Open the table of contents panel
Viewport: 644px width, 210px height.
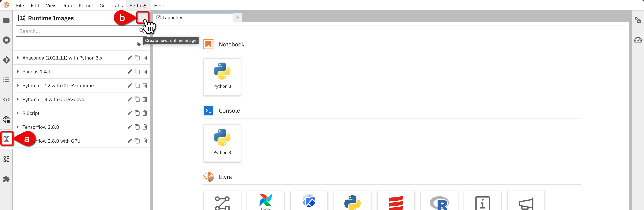coord(7,80)
